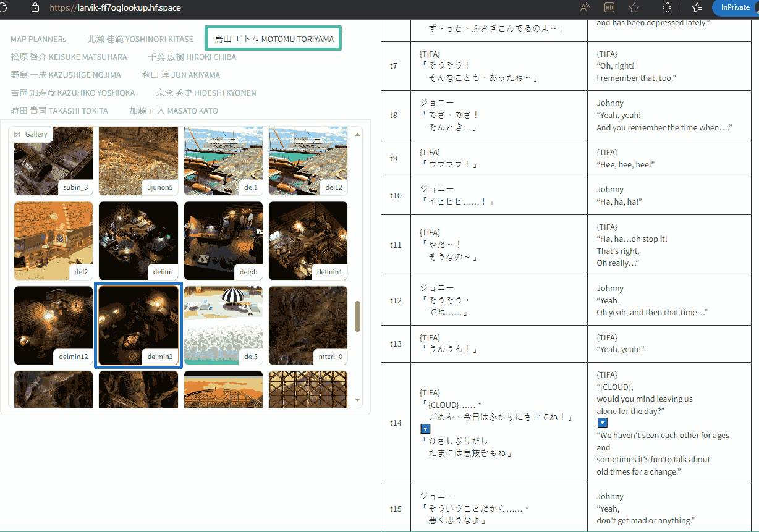
Task: Click the blue arrow in Japanese t14 text
Action: (x=425, y=429)
